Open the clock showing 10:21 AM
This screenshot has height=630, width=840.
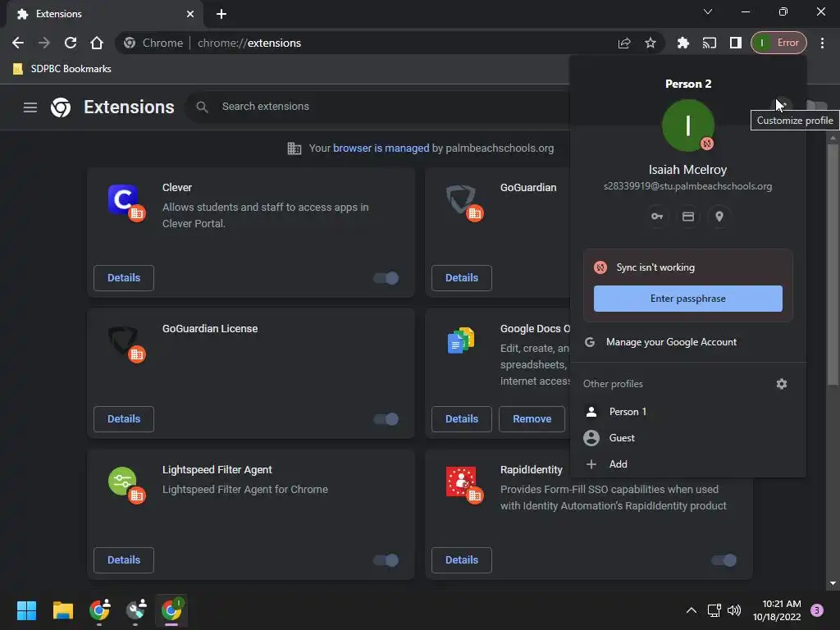776,610
